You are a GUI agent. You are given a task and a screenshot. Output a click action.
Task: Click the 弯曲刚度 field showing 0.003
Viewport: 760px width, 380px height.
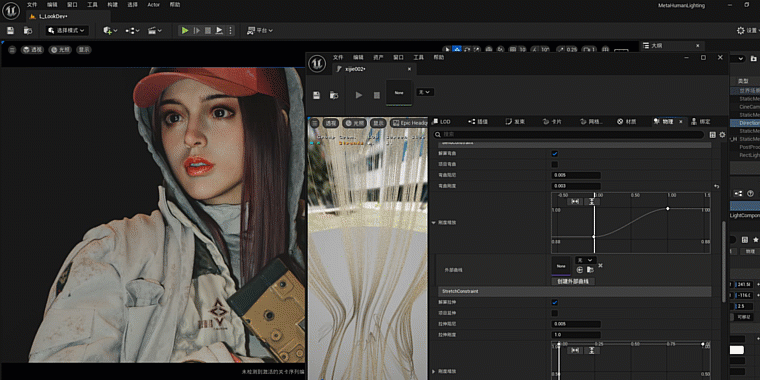576,186
